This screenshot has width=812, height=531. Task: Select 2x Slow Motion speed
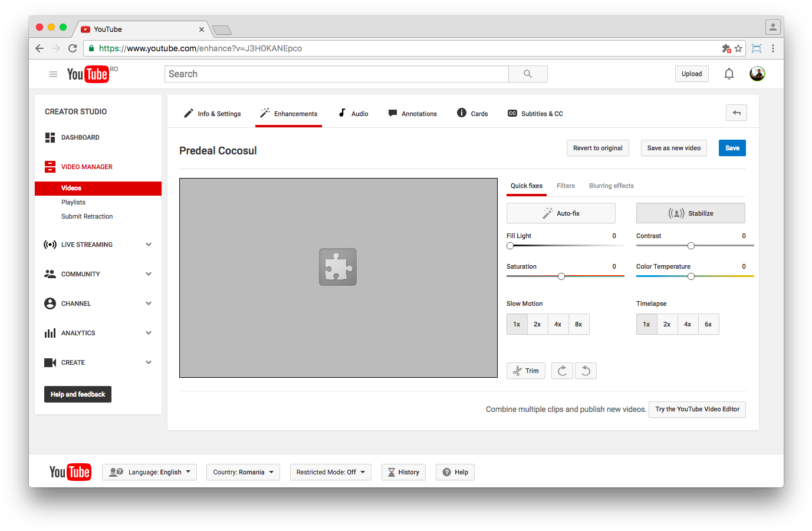pos(537,324)
